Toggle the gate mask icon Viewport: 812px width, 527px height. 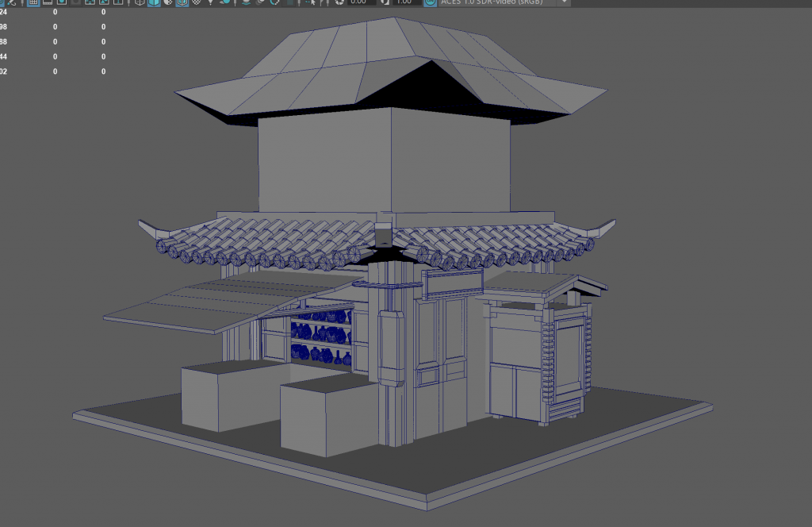pos(76,2)
